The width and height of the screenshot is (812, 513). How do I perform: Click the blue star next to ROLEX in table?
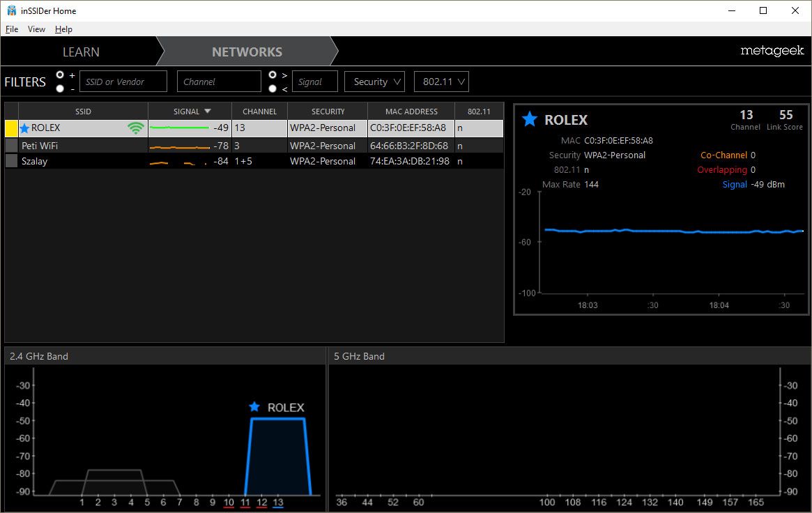coord(24,128)
